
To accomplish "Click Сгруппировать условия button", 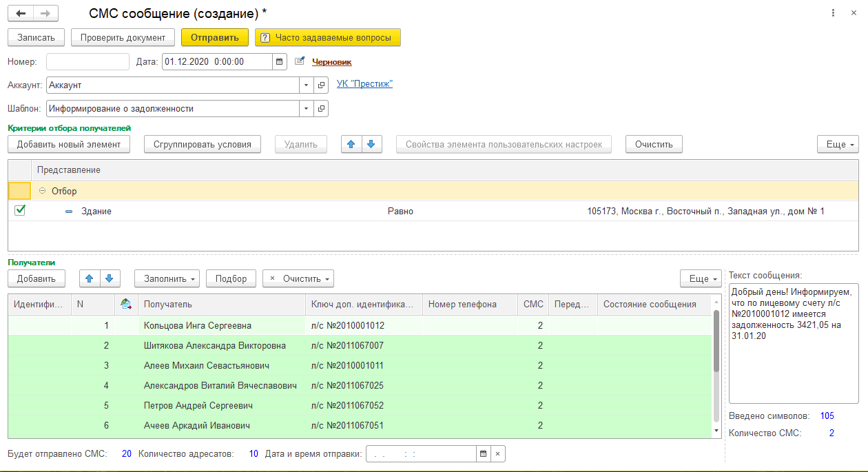I will pyautogui.click(x=203, y=144).
